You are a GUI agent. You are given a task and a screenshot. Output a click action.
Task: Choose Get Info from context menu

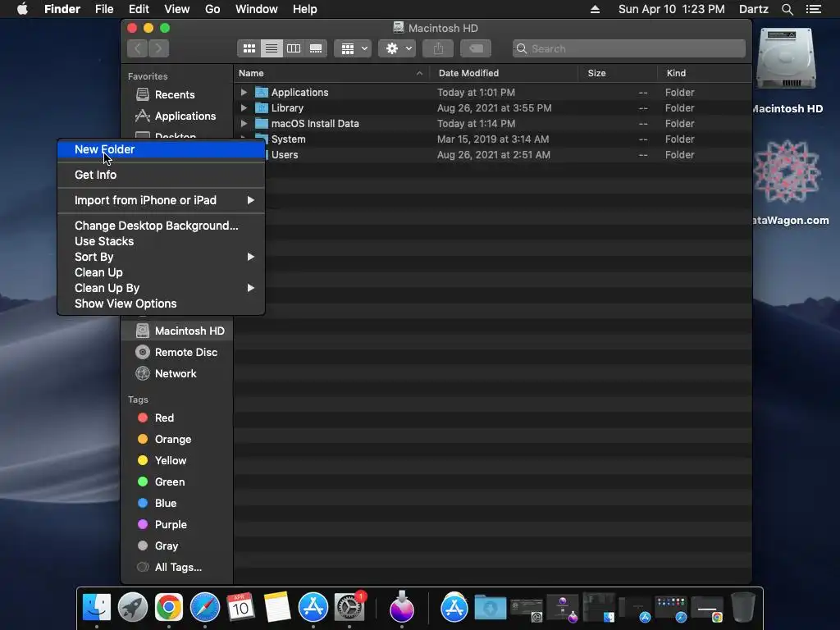point(162,176)
